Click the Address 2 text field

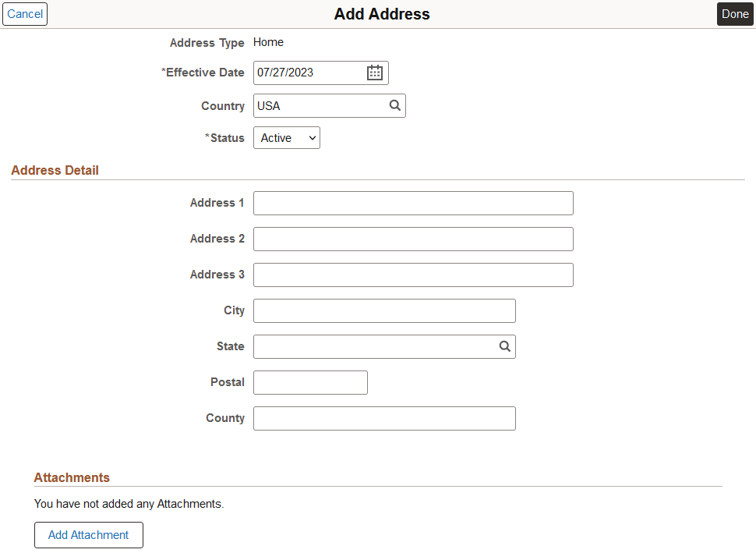(x=413, y=239)
